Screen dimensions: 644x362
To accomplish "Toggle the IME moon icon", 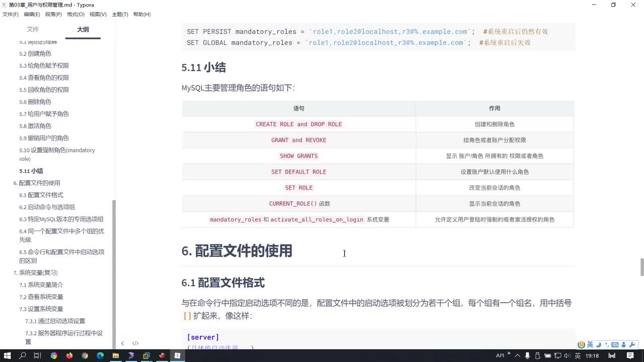I will coord(599,344).
